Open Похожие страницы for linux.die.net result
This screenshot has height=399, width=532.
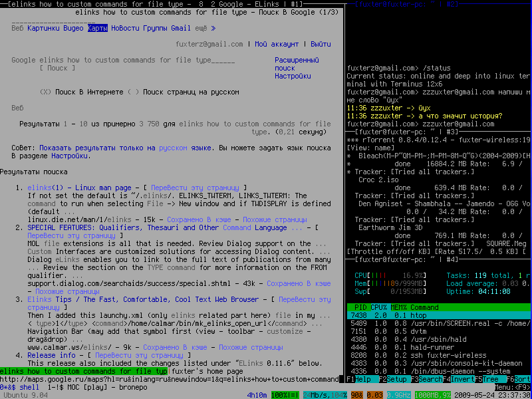(x=275, y=220)
